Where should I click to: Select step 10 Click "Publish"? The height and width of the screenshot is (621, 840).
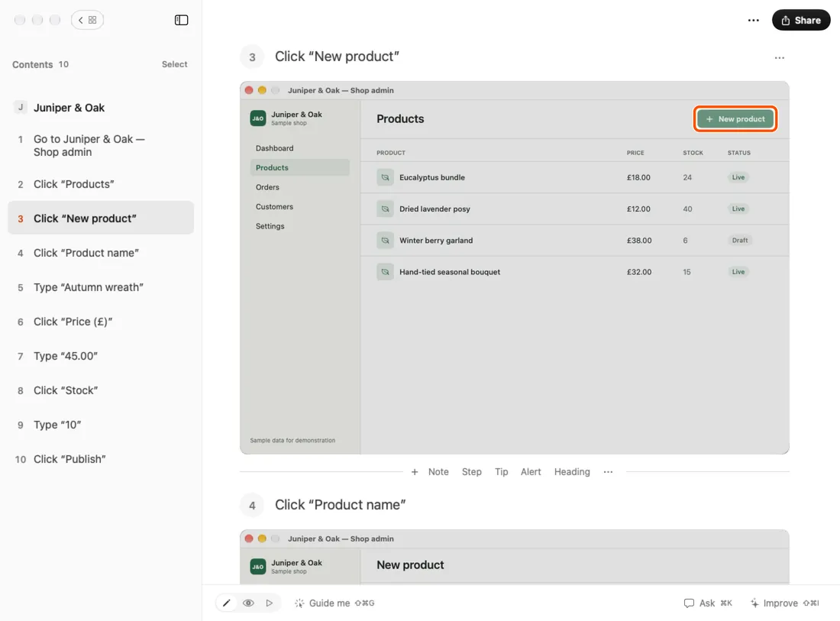point(101,459)
